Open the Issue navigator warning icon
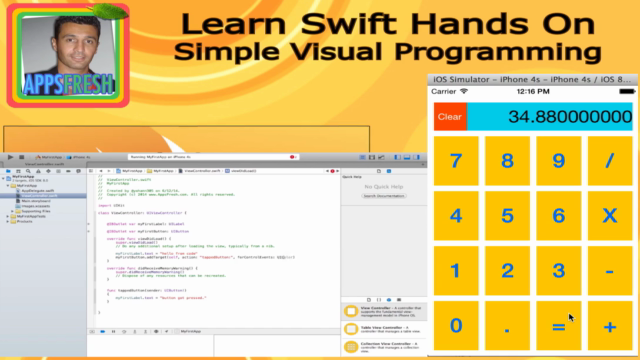This screenshot has height=360, width=640. tap(38, 171)
